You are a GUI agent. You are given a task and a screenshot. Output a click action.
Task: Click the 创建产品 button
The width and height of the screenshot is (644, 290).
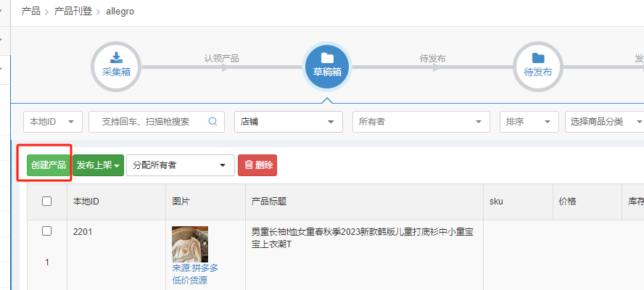pos(49,165)
